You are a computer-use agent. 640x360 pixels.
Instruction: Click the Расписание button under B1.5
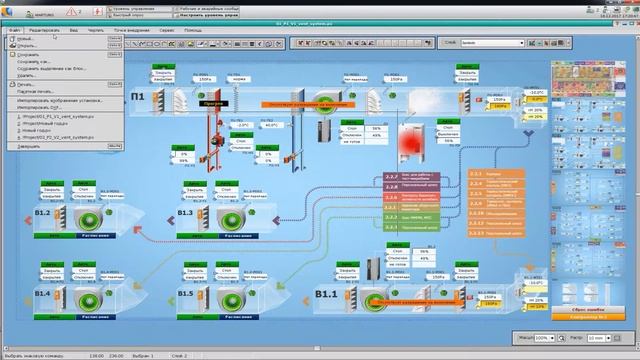[x=238, y=317]
